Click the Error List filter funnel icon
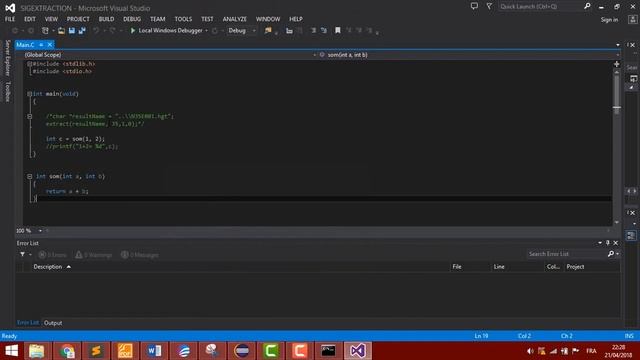 (22, 254)
